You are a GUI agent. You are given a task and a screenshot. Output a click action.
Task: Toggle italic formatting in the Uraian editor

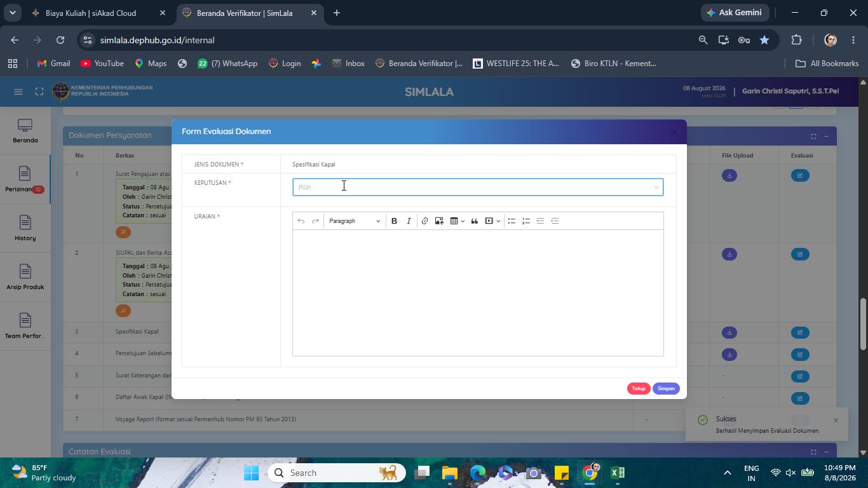(x=409, y=221)
